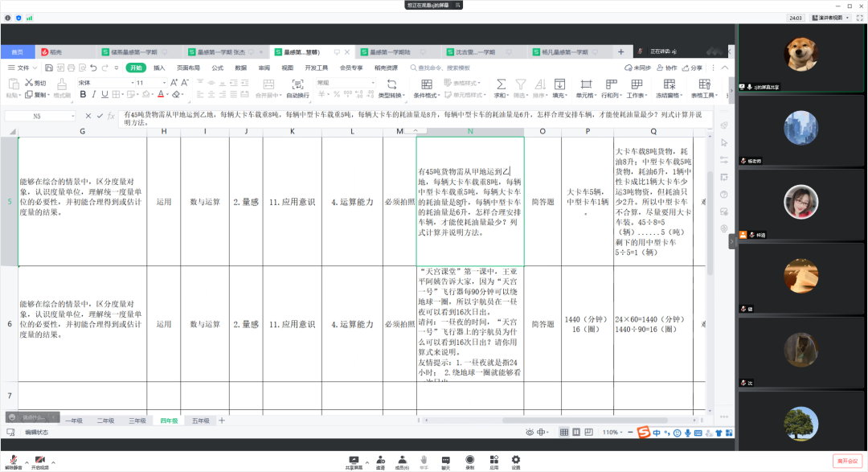Click the Cut (剪切) tool
868x472 pixels.
35,83
